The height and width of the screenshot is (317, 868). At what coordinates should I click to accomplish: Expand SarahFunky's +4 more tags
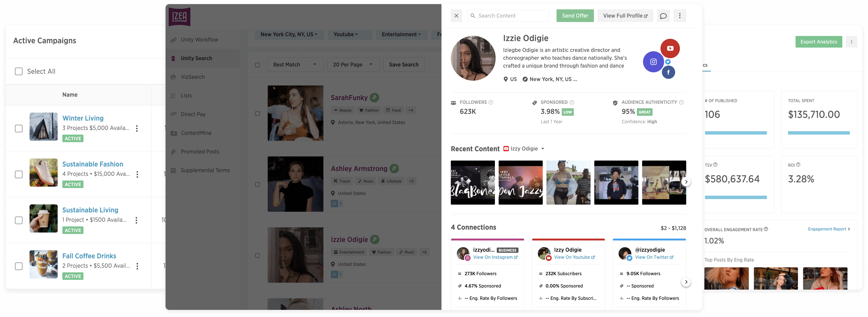[x=410, y=110]
